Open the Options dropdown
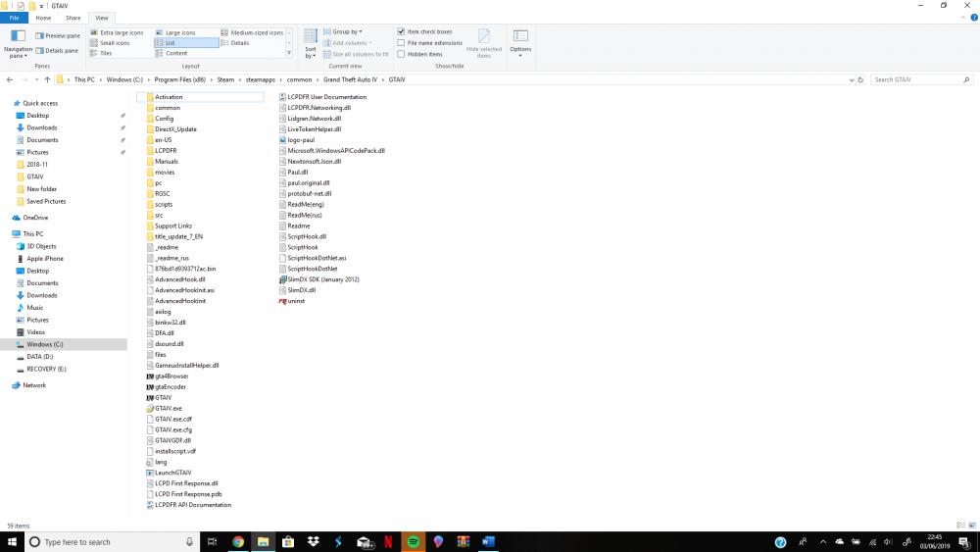Image resolution: width=980 pixels, height=552 pixels. (x=520, y=44)
